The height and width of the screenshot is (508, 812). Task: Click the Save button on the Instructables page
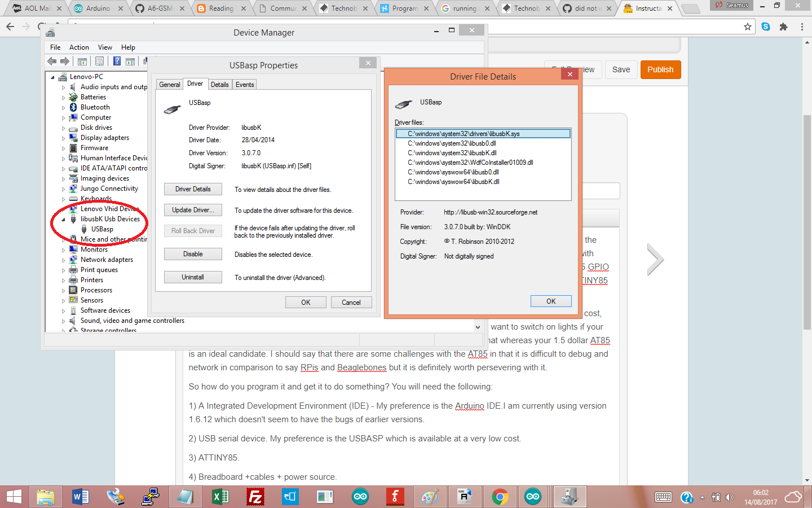[621, 69]
